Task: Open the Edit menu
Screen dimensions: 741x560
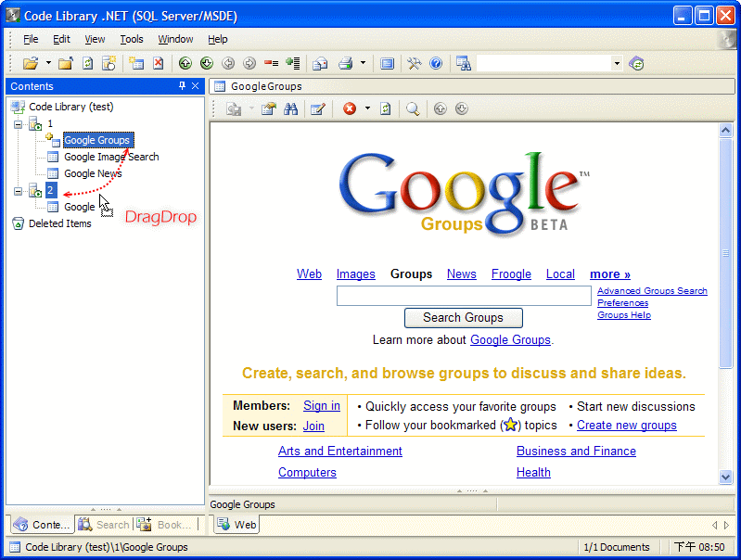Action: pos(61,39)
